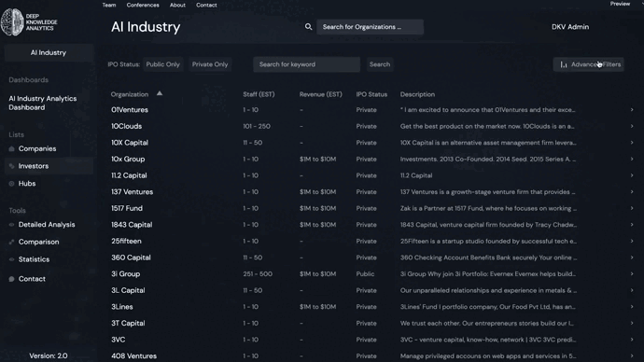Open the Companies list
Image resolution: width=644 pixels, height=362 pixels.
point(37,148)
